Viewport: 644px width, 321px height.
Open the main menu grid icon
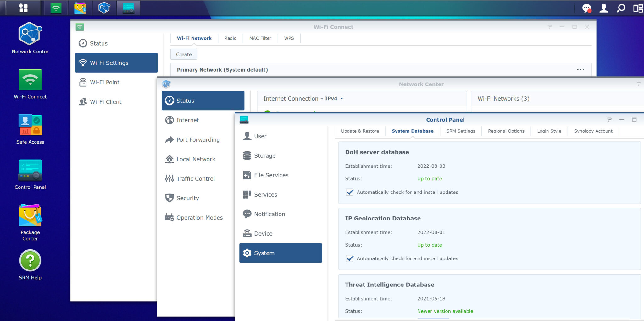[x=23, y=8]
